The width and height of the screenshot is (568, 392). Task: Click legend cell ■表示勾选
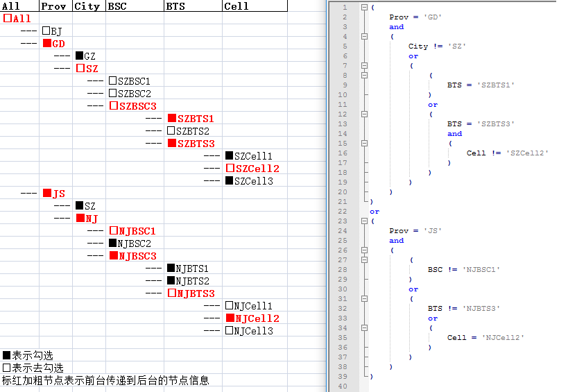point(28,355)
